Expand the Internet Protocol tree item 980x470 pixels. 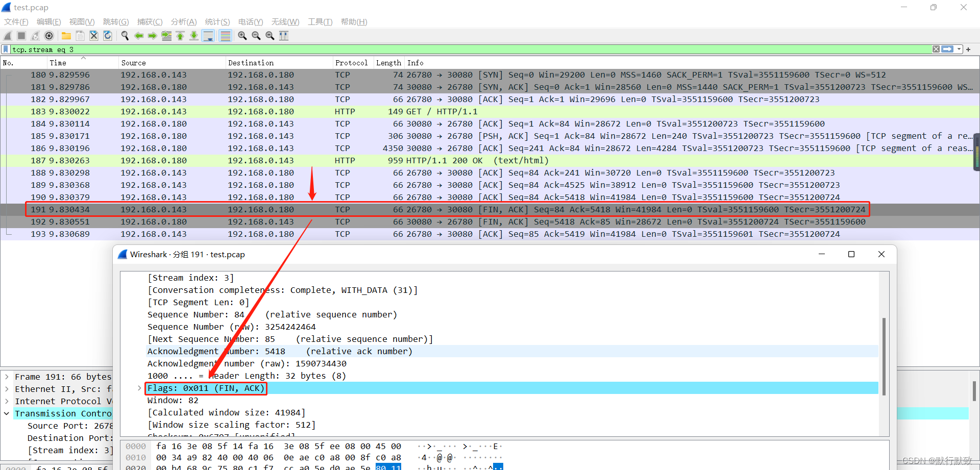point(7,401)
